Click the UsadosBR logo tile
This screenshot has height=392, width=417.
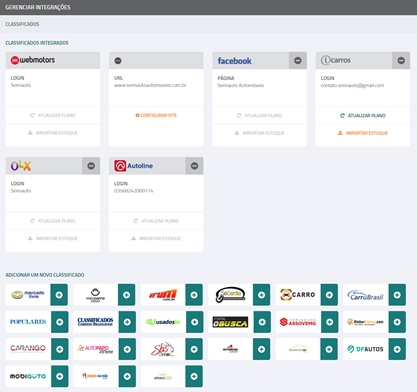163,322
